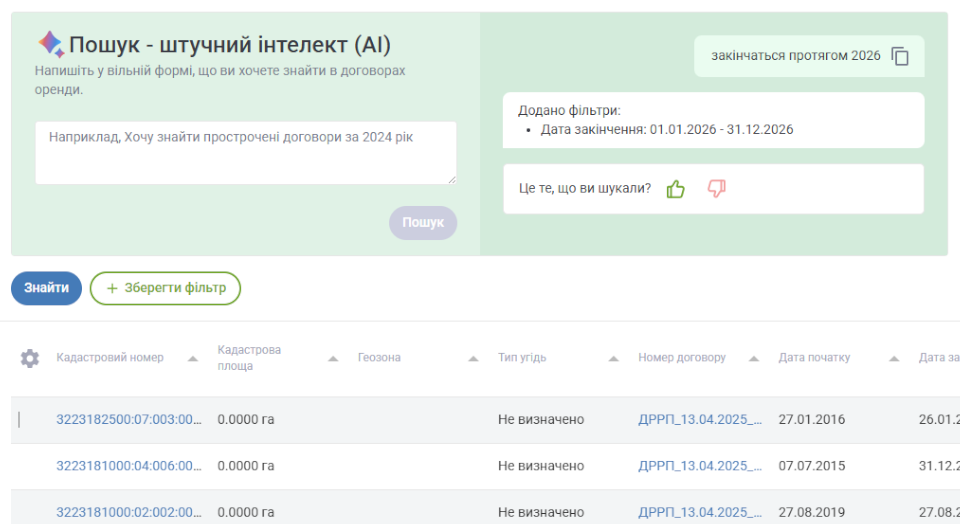Click Зберегти фільтр button

pyautogui.click(x=165, y=288)
